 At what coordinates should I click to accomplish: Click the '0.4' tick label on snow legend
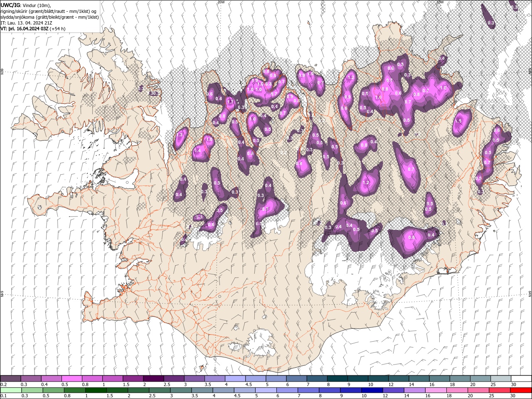pos(44,384)
